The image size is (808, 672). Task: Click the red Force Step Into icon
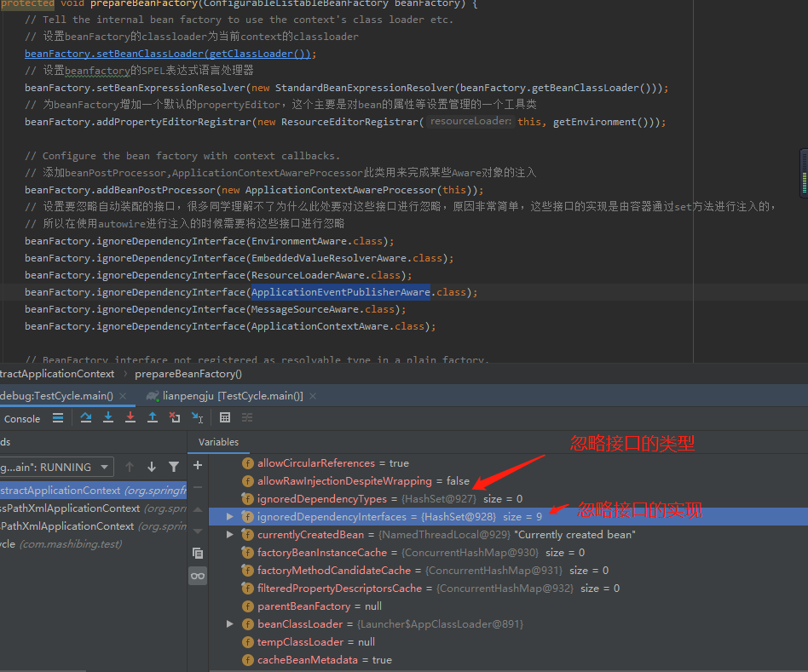point(130,417)
